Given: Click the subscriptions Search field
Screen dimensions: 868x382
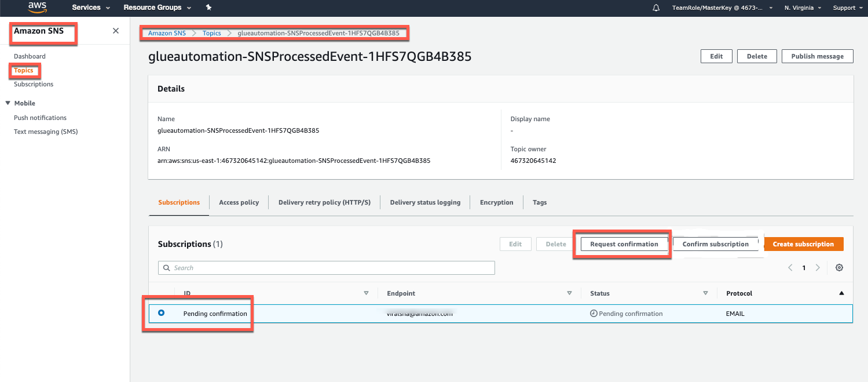Looking at the screenshot, I should tap(327, 268).
